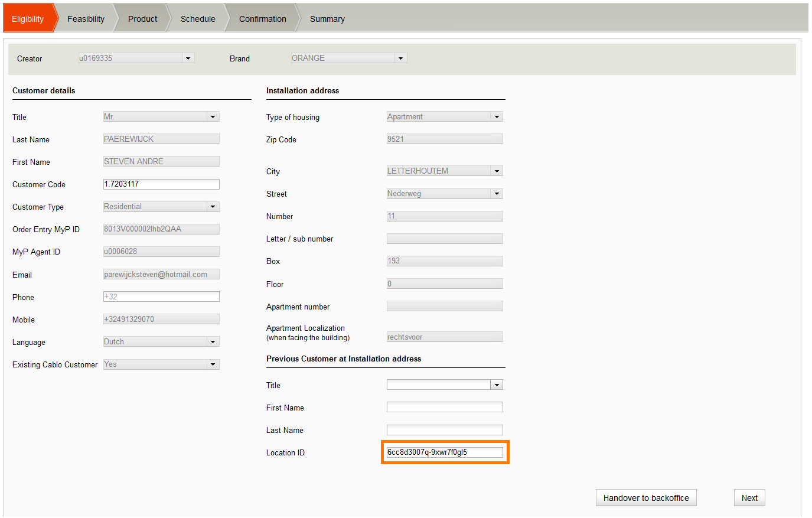Click the Customer Code input field
This screenshot has height=518, width=812.
[161, 184]
